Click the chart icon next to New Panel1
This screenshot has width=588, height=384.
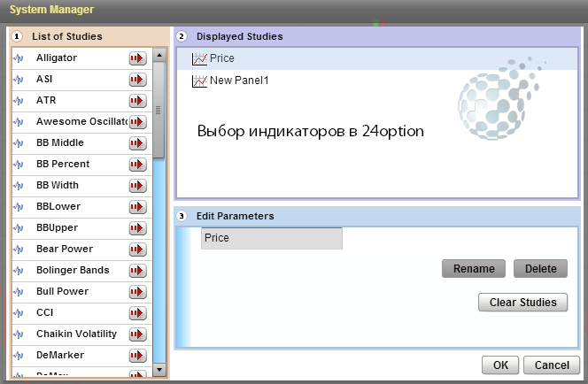[x=199, y=81]
